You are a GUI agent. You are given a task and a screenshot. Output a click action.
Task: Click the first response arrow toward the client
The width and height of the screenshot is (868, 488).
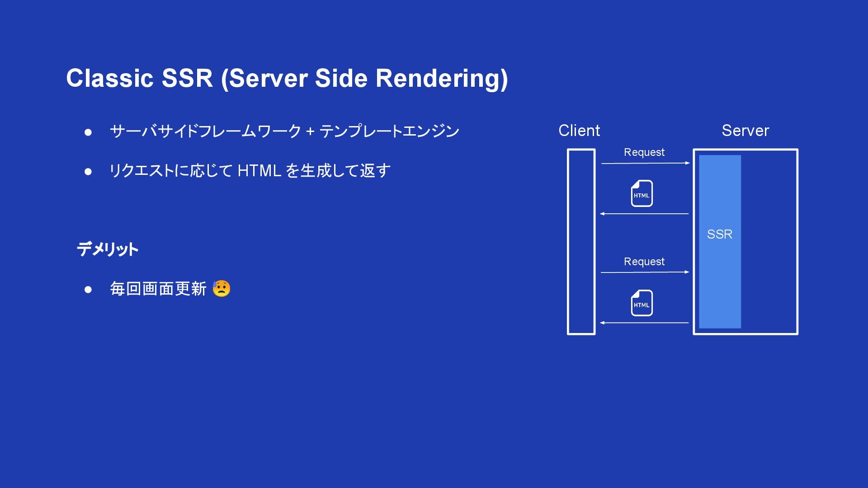point(645,214)
